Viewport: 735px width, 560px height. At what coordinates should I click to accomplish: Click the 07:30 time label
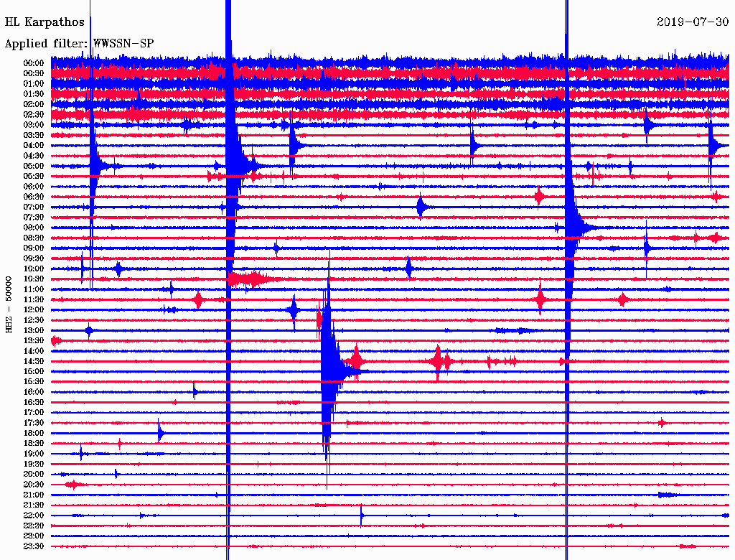[x=34, y=217]
